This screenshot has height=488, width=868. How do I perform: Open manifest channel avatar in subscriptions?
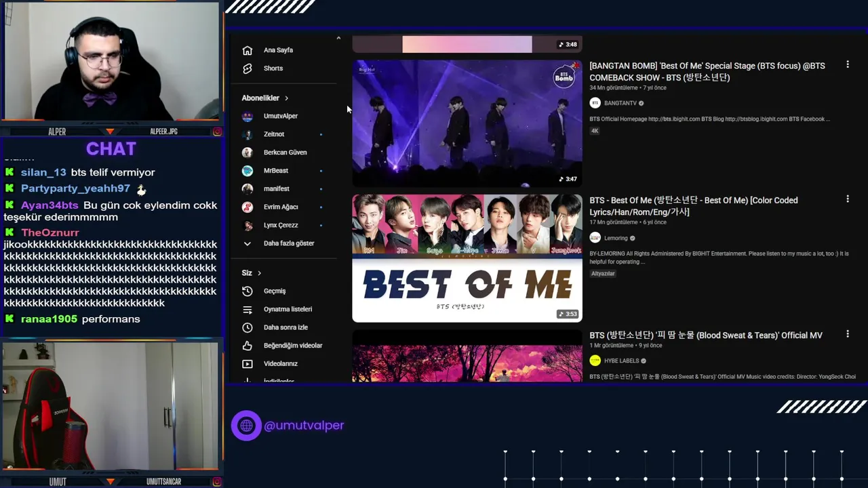pyautogui.click(x=248, y=188)
